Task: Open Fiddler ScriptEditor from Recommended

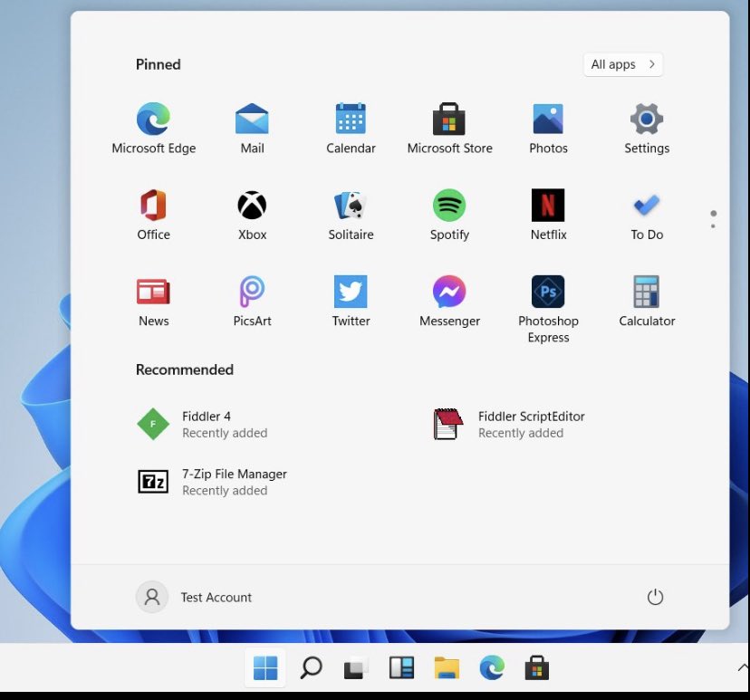Action: (x=508, y=424)
